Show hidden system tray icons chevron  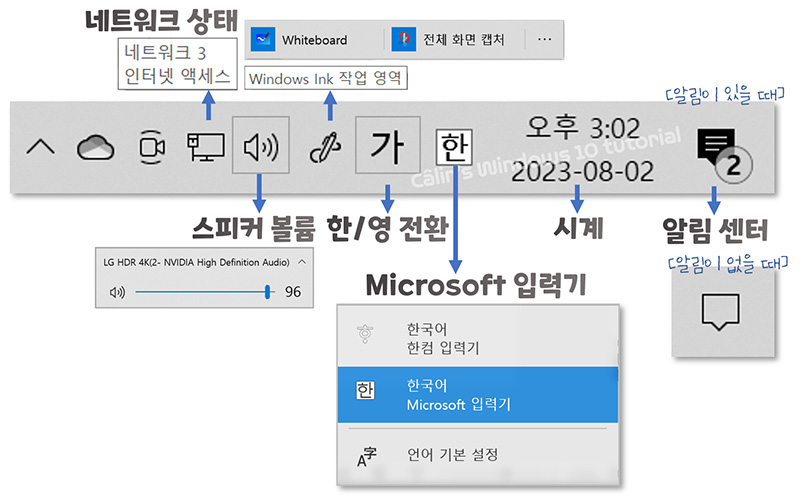point(40,147)
